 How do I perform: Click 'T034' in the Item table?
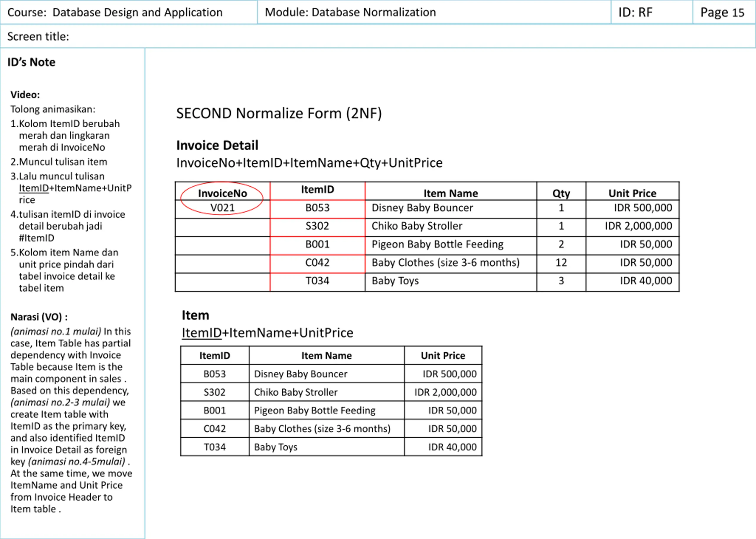coord(215,447)
